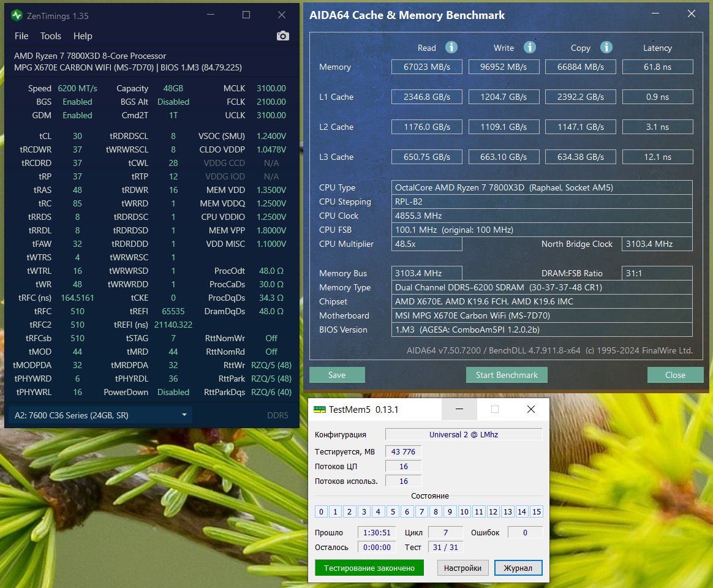The height and width of the screenshot is (588, 713).
Task: Click TestMem5 thread status box 15
Action: [x=537, y=511]
